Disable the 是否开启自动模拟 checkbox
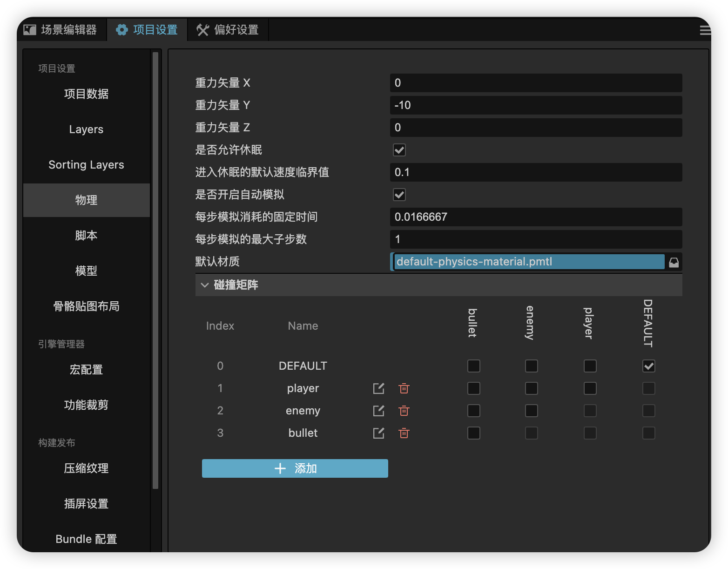This screenshot has height=569, width=728. click(x=399, y=195)
